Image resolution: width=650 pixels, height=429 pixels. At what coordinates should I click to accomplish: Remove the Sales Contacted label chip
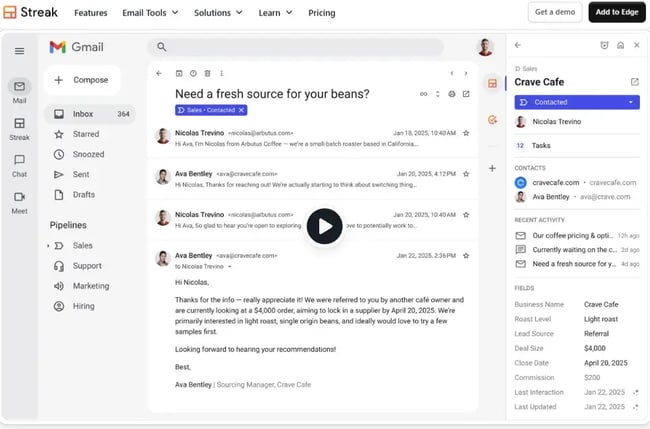coord(242,110)
